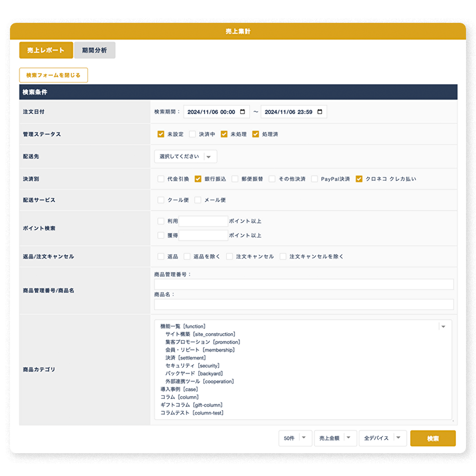Click the 商品管理番号 input field
The width and height of the screenshot is (476, 476).
click(x=303, y=284)
